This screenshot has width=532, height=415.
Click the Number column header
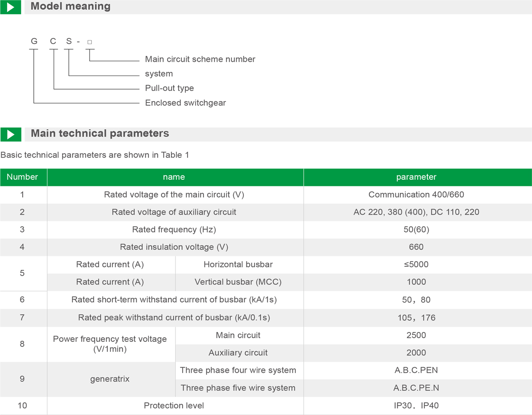pos(22,177)
